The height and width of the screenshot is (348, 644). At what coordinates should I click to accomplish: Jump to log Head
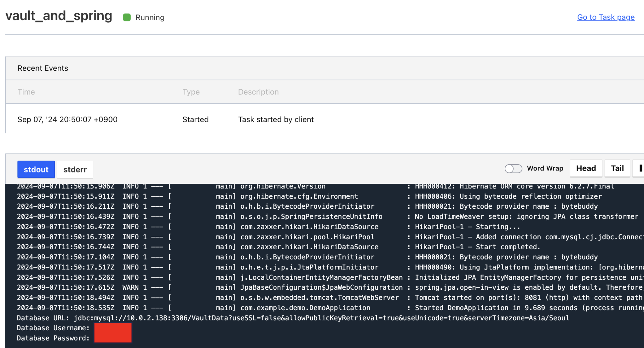[x=586, y=168]
